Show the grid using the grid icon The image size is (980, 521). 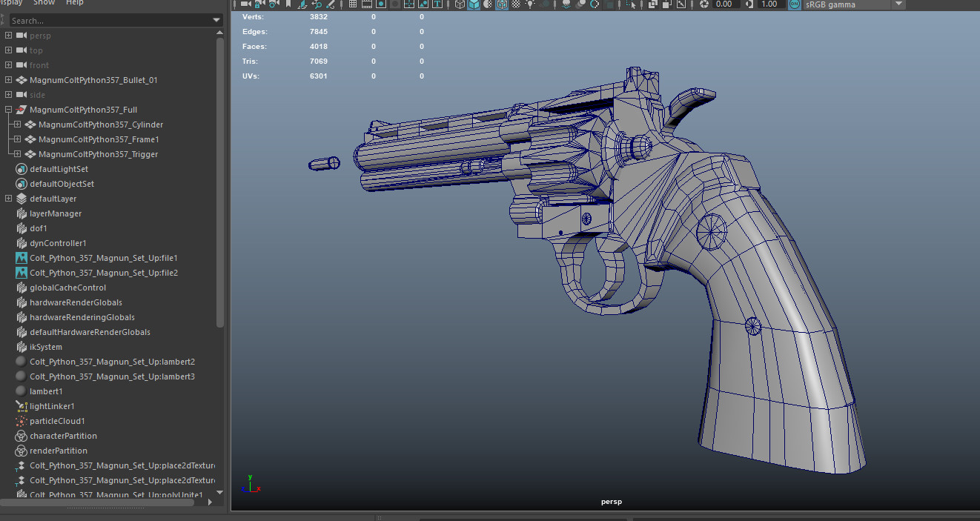click(x=351, y=4)
